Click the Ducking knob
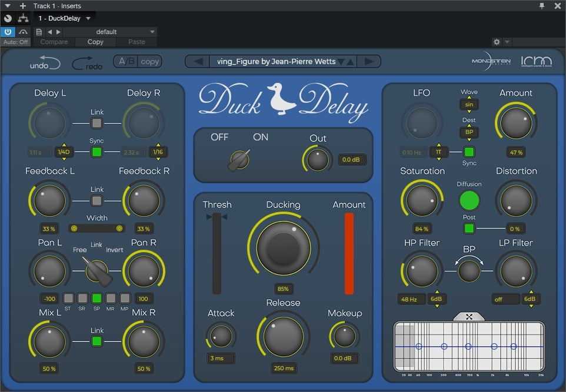The height and width of the screenshot is (392, 566). (284, 248)
